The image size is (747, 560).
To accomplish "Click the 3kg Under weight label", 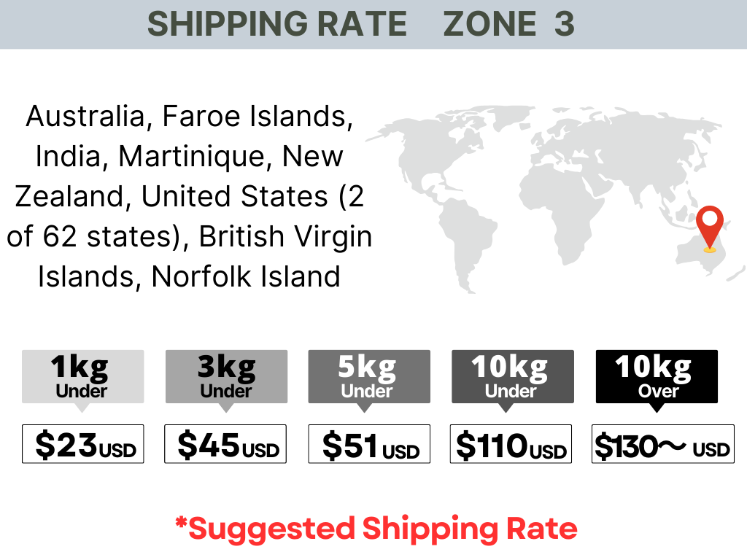I will click(x=226, y=376).
